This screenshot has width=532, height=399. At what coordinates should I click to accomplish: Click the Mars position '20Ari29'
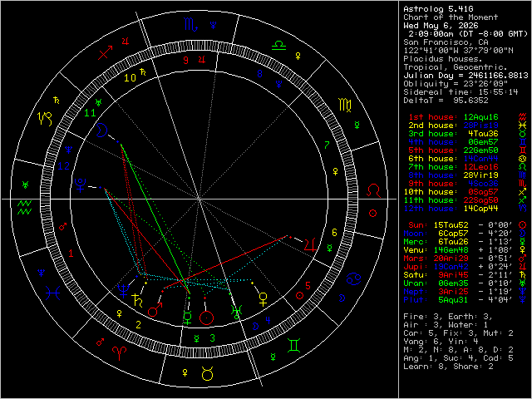tap(451, 259)
